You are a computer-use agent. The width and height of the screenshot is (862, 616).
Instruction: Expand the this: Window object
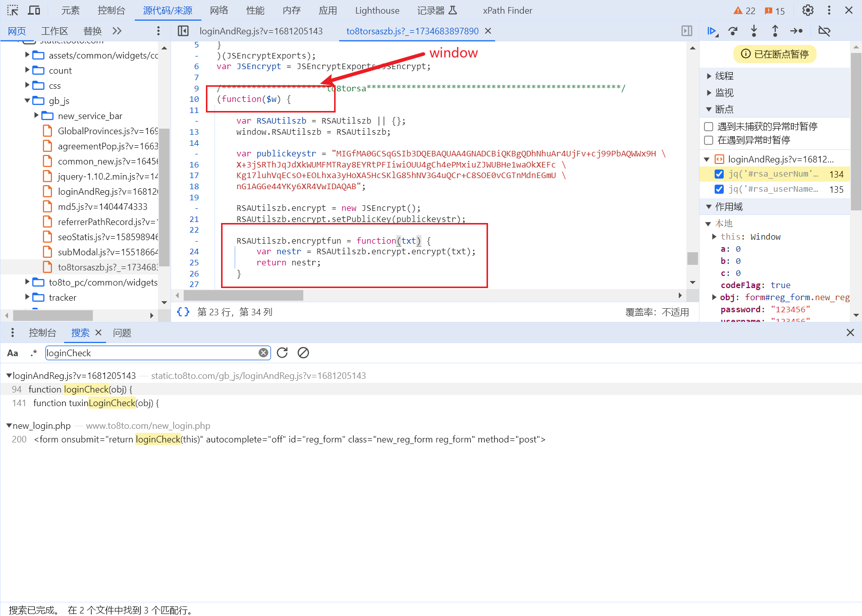click(714, 237)
